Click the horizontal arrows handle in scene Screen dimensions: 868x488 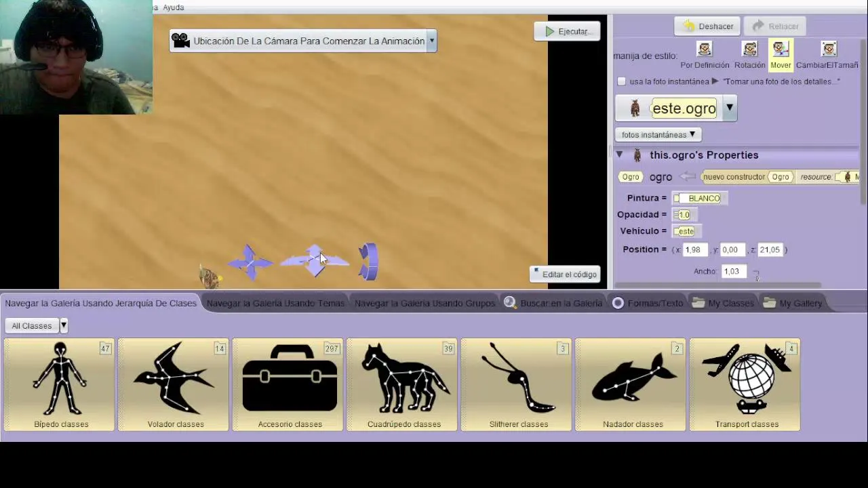pyautogui.click(x=315, y=260)
